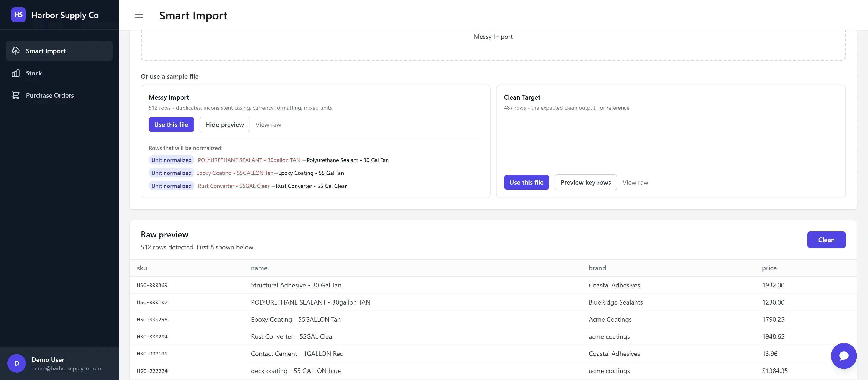The image size is (868, 380).
Task: Select SKU HSC-000296 cell
Action: tap(152, 320)
